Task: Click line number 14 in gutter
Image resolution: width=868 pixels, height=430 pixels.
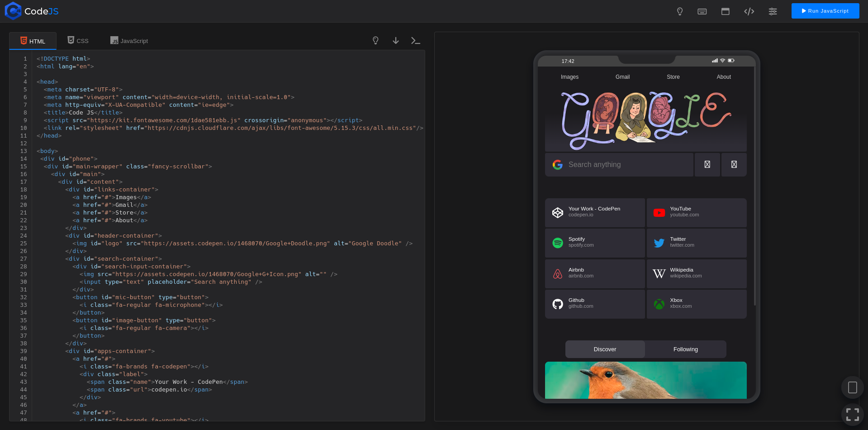Action: [24, 159]
